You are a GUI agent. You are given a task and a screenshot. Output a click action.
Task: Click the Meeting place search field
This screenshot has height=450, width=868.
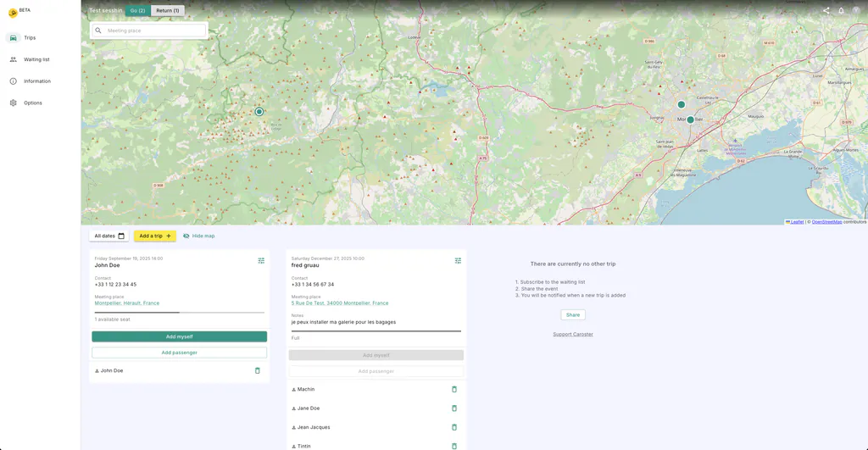tap(153, 31)
